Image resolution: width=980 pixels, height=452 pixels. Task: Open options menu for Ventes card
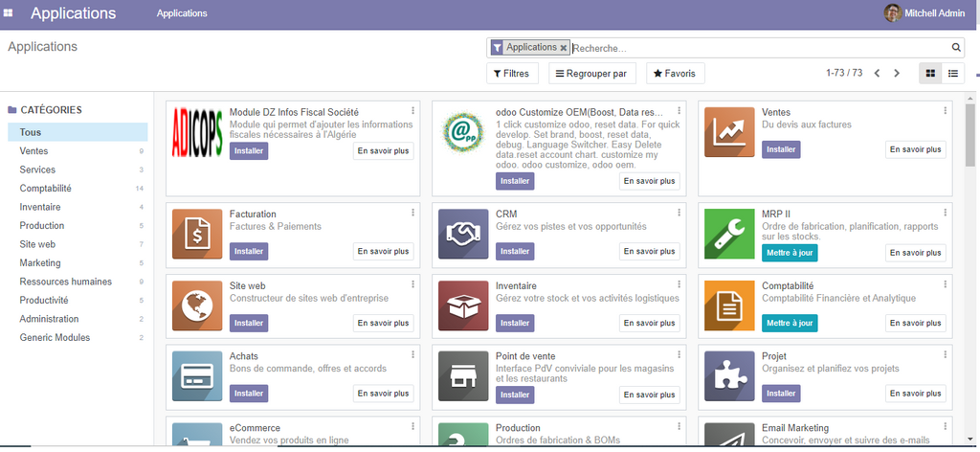[945, 111]
